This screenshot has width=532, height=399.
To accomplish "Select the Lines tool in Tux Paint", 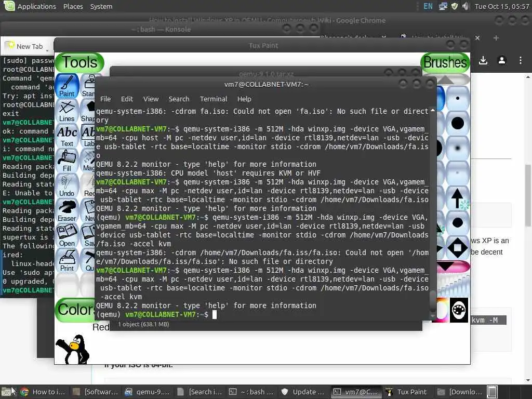I will click(67, 111).
